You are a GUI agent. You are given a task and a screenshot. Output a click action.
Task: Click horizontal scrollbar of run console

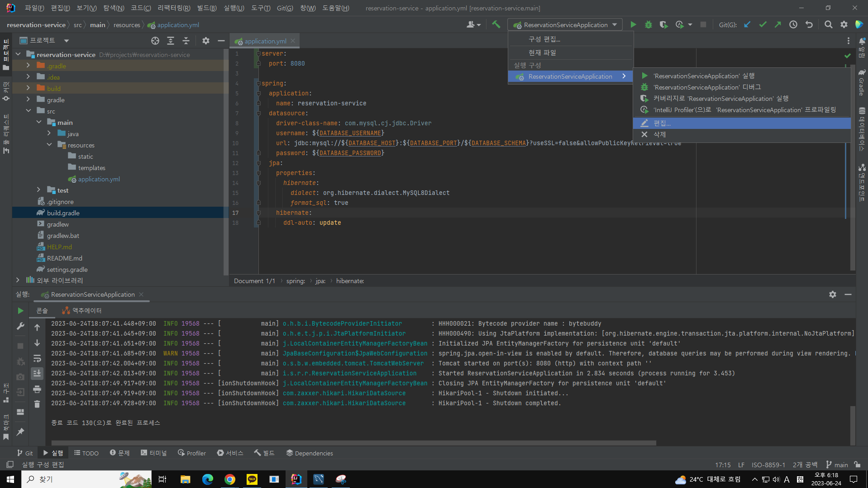[x=353, y=443]
